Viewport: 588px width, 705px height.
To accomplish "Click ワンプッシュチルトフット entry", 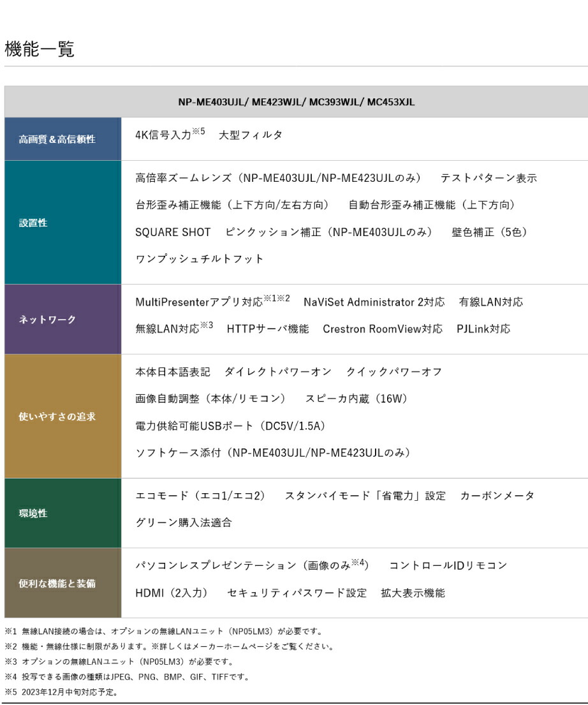I will coord(199,259).
